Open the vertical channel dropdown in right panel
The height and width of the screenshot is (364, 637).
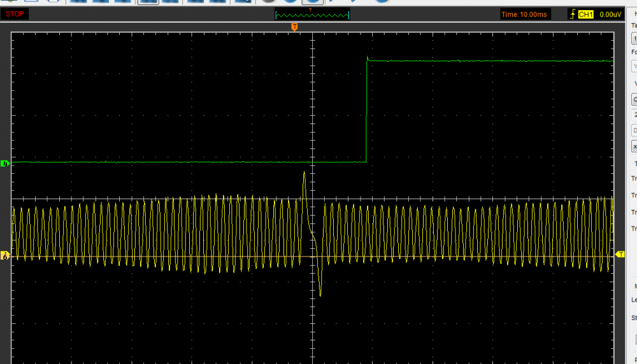[x=634, y=99]
